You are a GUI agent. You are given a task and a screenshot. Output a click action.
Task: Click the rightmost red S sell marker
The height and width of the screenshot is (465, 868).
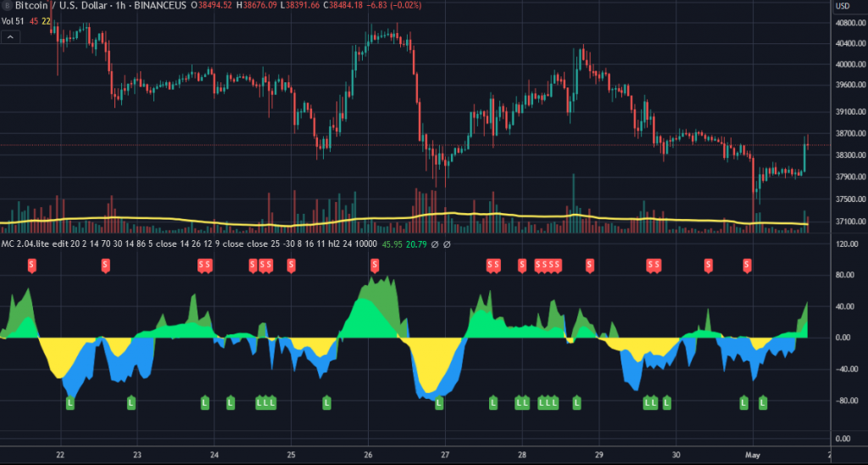tap(747, 266)
